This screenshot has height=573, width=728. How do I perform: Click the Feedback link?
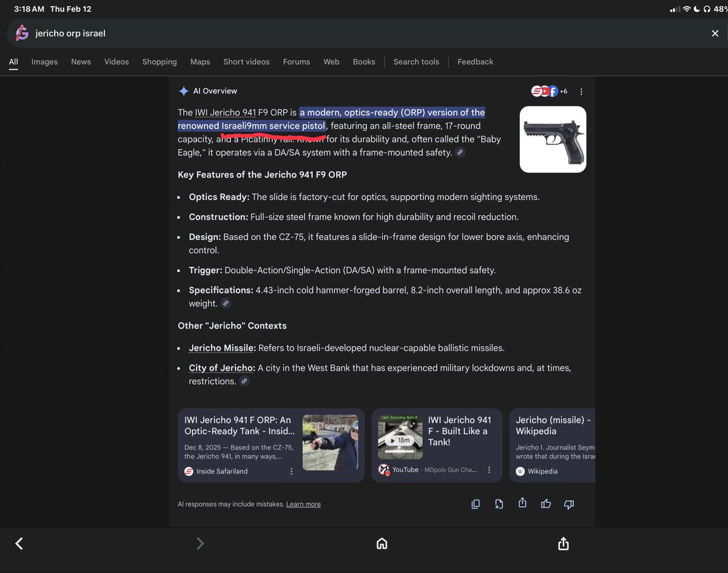pyautogui.click(x=475, y=62)
